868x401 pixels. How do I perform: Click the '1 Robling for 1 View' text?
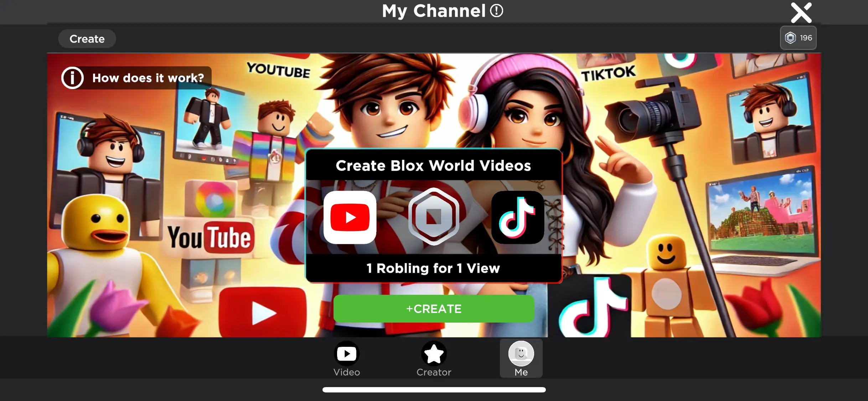click(433, 268)
